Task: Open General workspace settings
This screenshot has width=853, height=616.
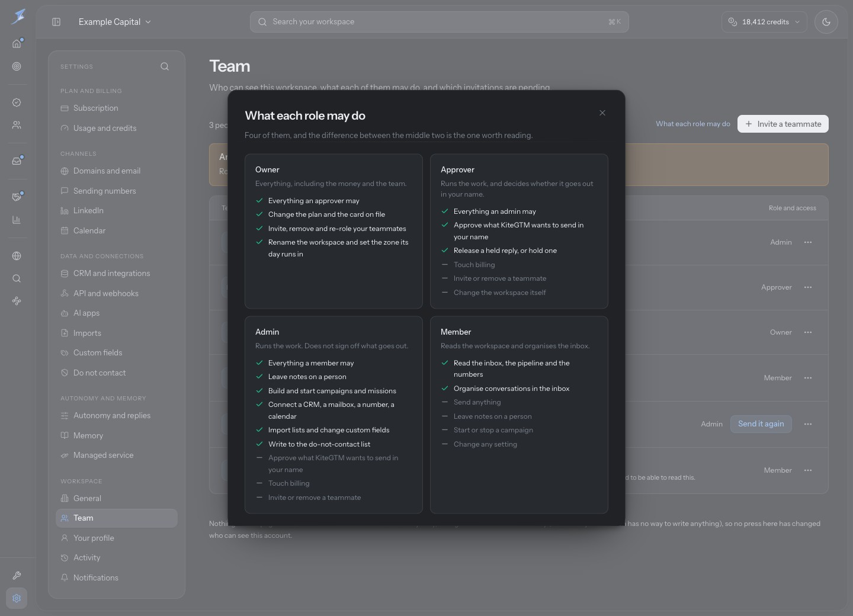Action: (117, 499)
